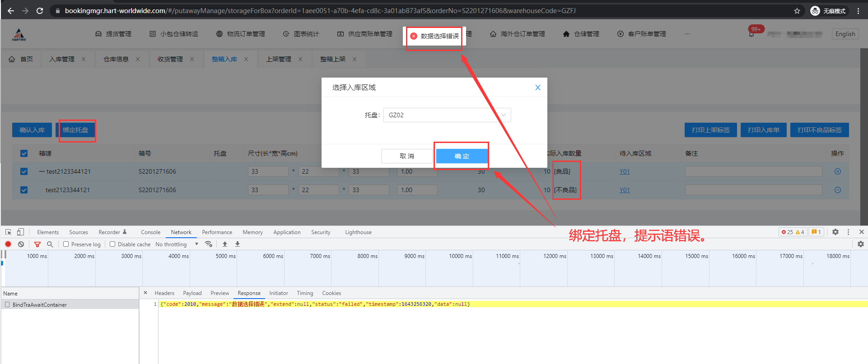Open the pallet GZ02 dropdown
868x364 pixels.
tap(447, 115)
